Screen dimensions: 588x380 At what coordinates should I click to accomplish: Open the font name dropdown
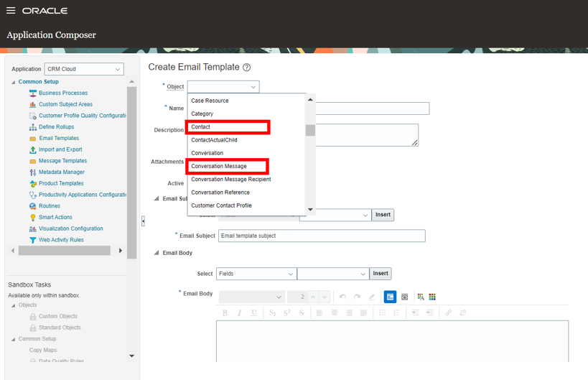(251, 297)
